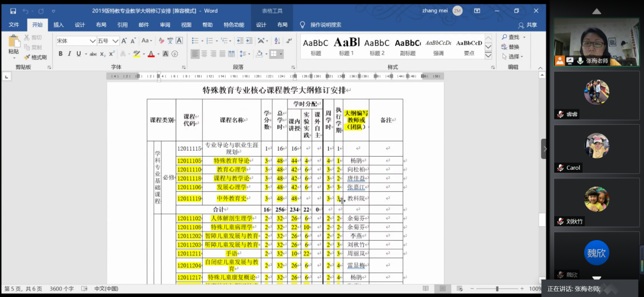Toggle character shading (gray A)
The height and width of the screenshot is (297, 644).
click(x=167, y=54)
